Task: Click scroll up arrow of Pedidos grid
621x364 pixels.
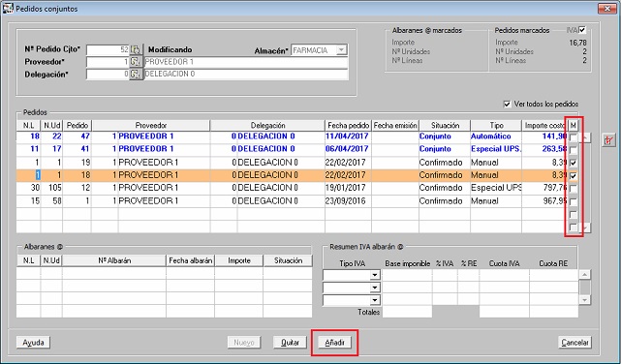Action: tap(586, 137)
